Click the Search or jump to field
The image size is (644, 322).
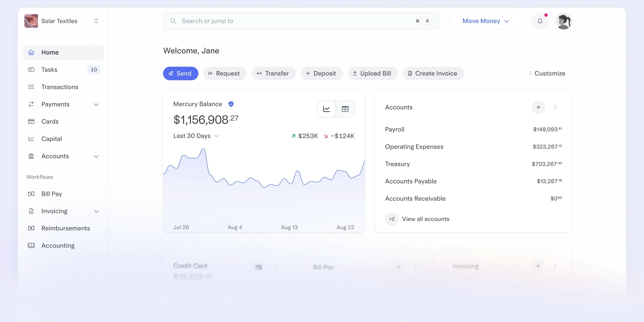275,21
